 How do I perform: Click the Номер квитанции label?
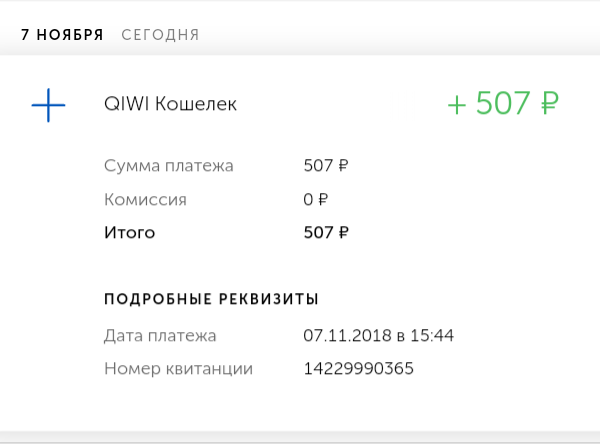(x=178, y=369)
